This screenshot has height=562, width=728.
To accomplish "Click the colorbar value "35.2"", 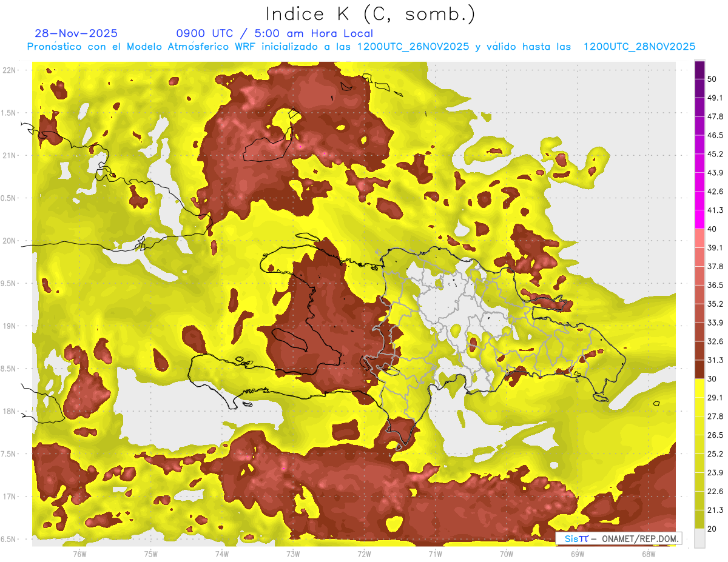I will pos(715,304).
